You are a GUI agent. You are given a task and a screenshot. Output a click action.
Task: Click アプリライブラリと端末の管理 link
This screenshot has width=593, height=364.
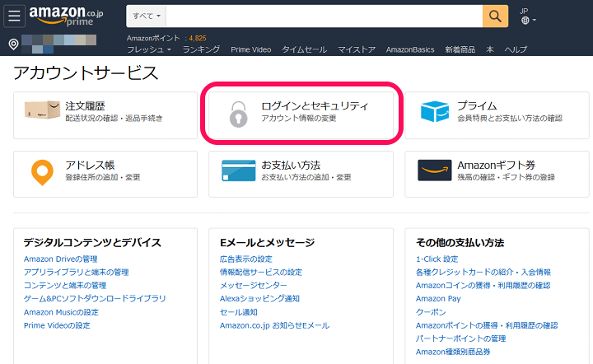(x=76, y=272)
